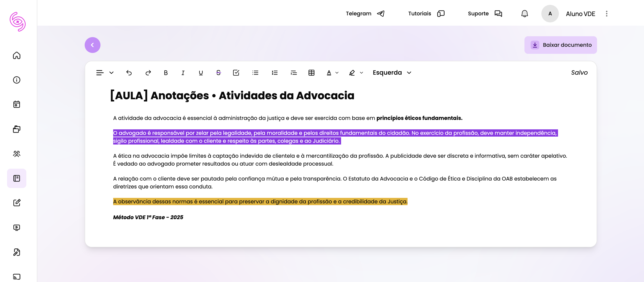Insert a task checklist from the toolbar
The image size is (644, 282).
pyautogui.click(x=236, y=72)
